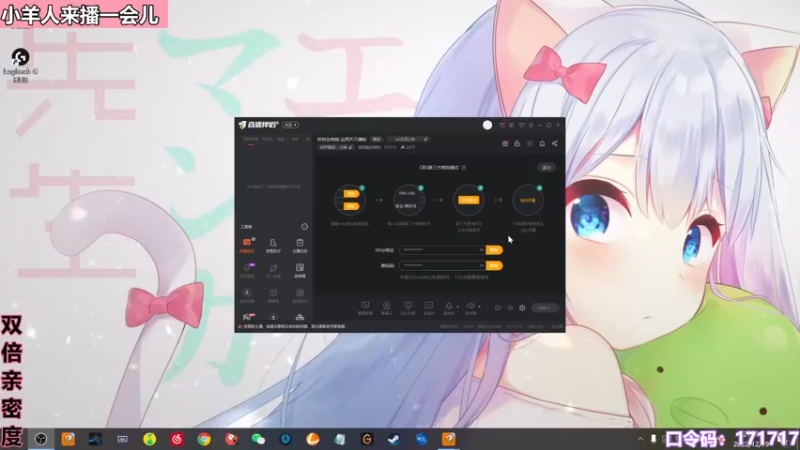Toggle the preview eye icon in bottom bar
This screenshot has width=800, height=450.
point(510,308)
